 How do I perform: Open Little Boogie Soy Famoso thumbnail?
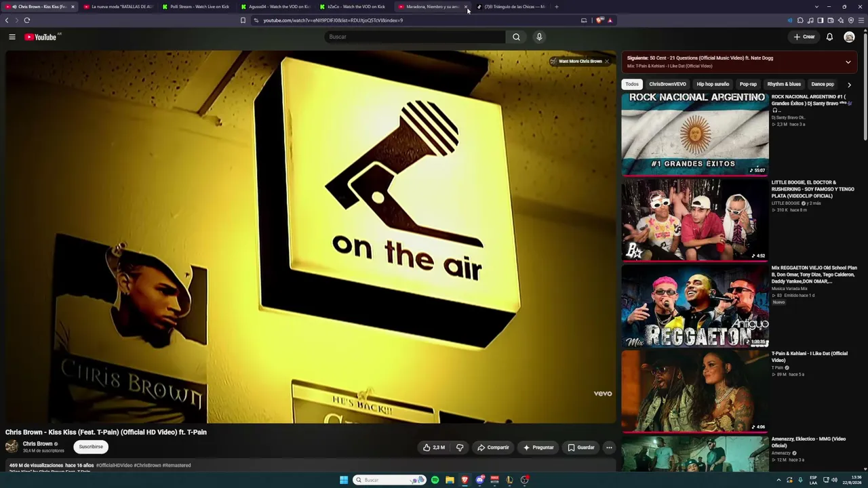[695, 220]
